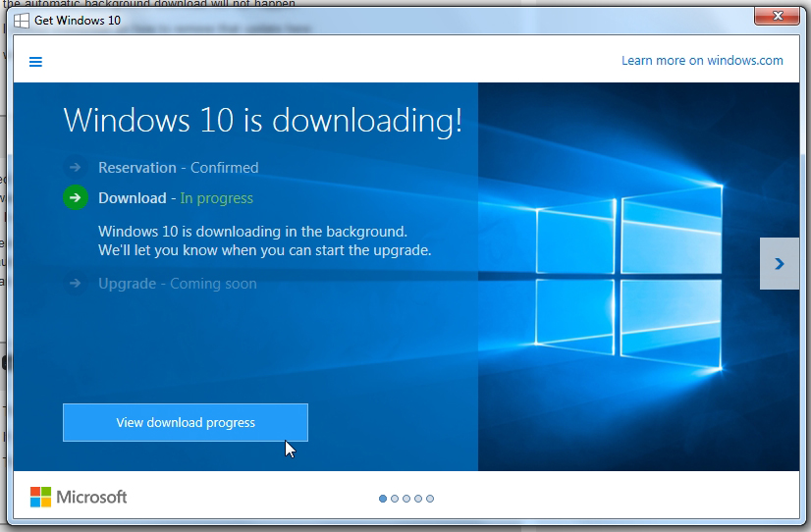811x532 pixels.
Task: Open the hamburger menu icon
Action: click(35, 62)
